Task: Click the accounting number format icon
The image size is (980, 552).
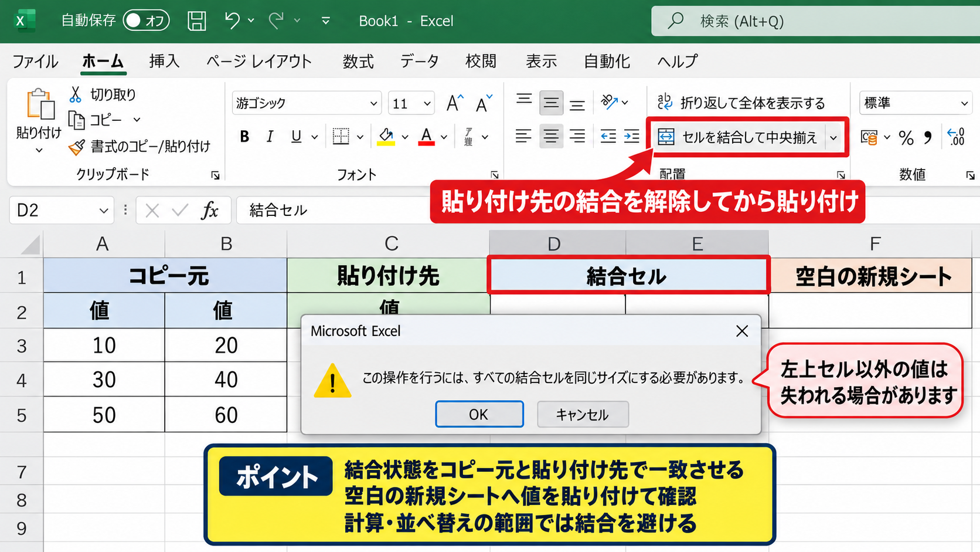Action: (x=869, y=138)
